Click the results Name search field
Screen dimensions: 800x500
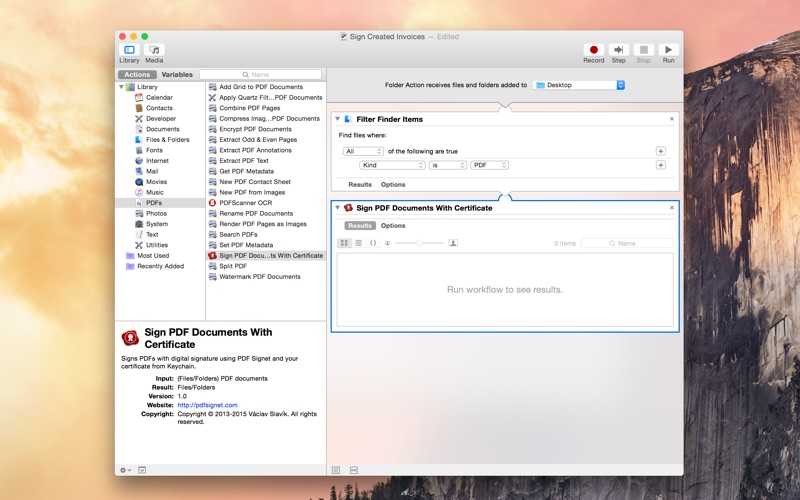[x=627, y=243]
